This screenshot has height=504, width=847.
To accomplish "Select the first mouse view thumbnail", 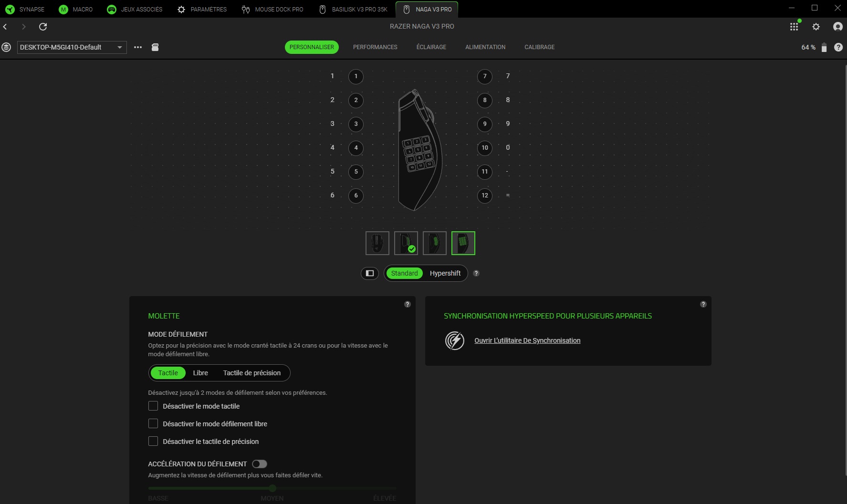I will [x=377, y=243].
